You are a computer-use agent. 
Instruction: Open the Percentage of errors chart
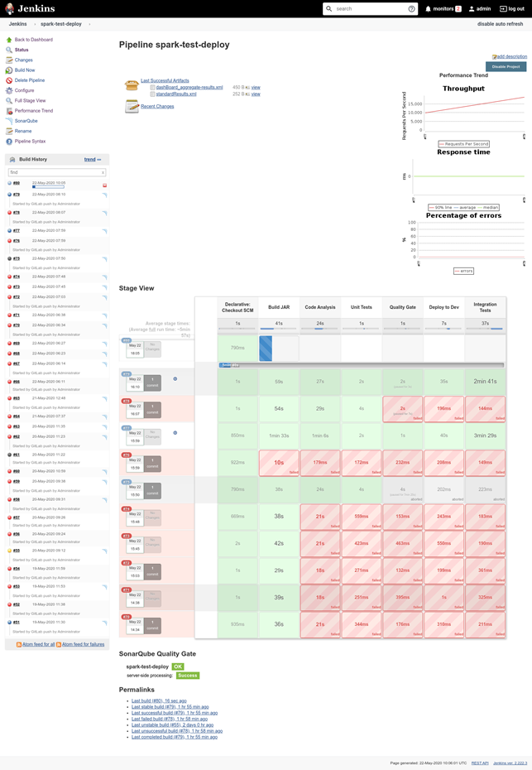pos(464,243)
